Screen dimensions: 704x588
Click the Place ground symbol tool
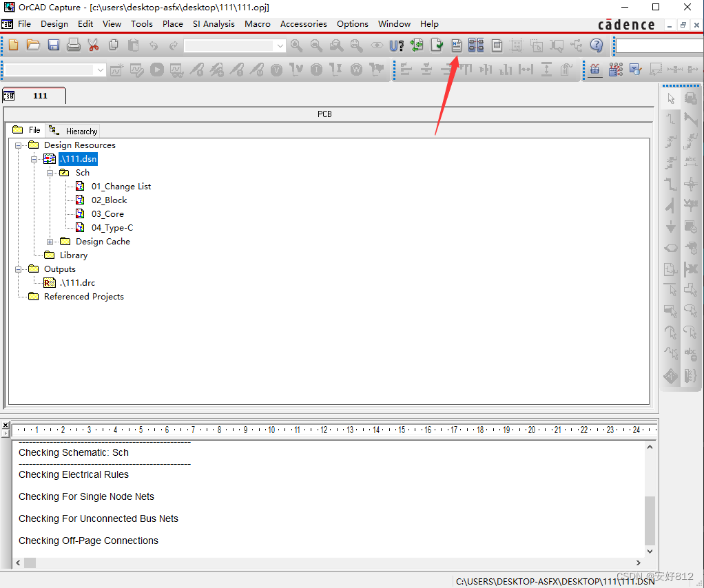pos(671,227)
